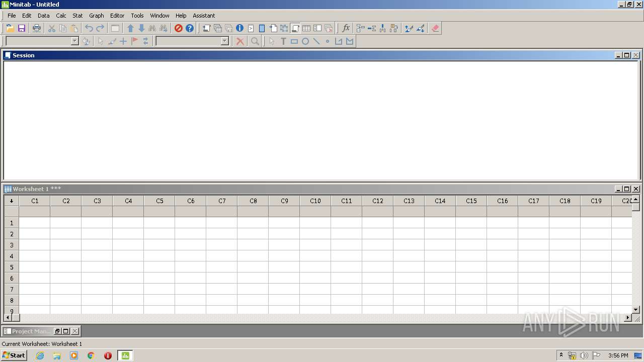This screenshot has height=362, width=644.
Task: Click the magnifier zoom icon
Action: click(255, 41)
